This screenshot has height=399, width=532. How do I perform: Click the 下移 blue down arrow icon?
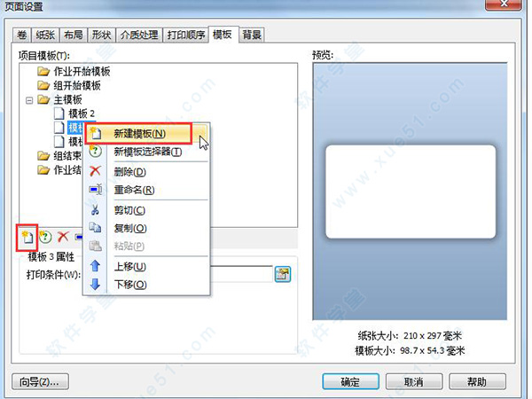click(96, 284)
